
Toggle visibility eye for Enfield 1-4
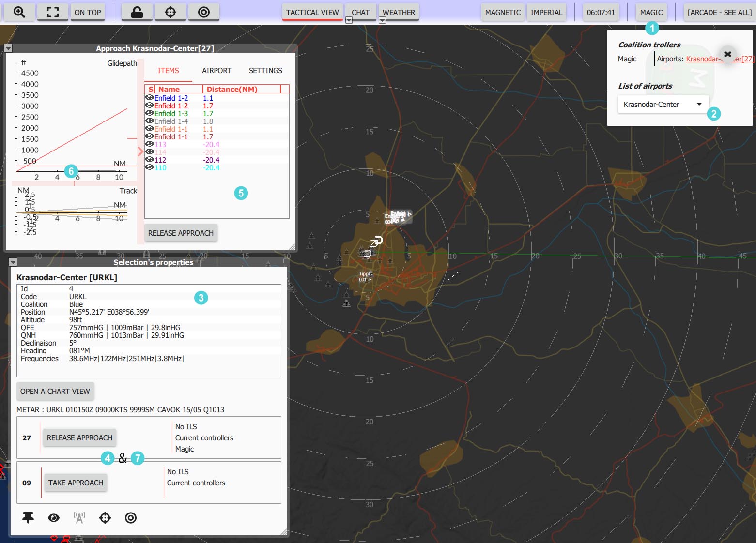click(150, 121)
